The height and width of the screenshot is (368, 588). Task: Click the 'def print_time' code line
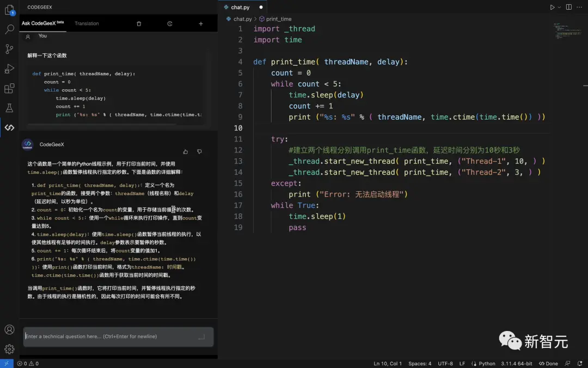(330, 62)
